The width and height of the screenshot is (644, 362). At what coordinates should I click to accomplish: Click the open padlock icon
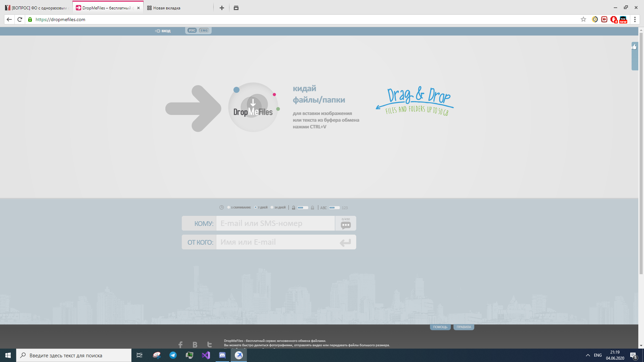(293, 208)
